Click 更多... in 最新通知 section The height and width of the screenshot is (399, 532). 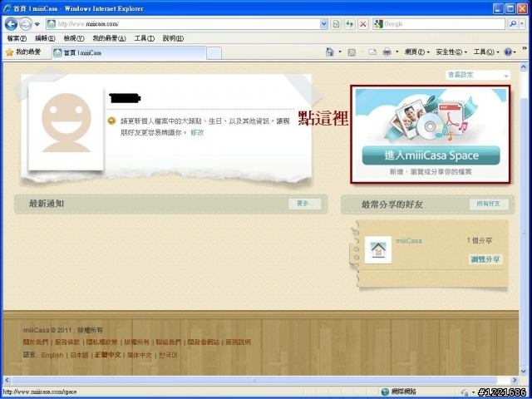coord(304,204)
